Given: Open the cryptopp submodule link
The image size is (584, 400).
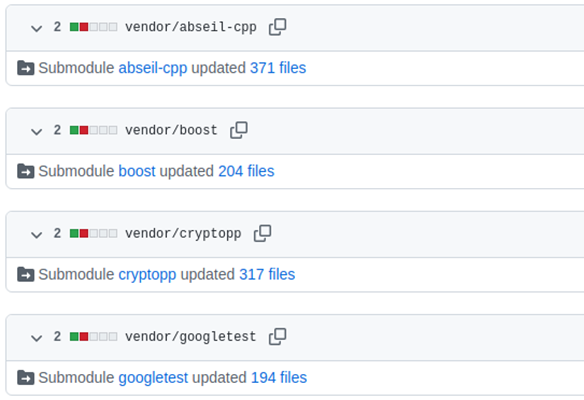Looking at the screenshot, I should pos(147,275).
